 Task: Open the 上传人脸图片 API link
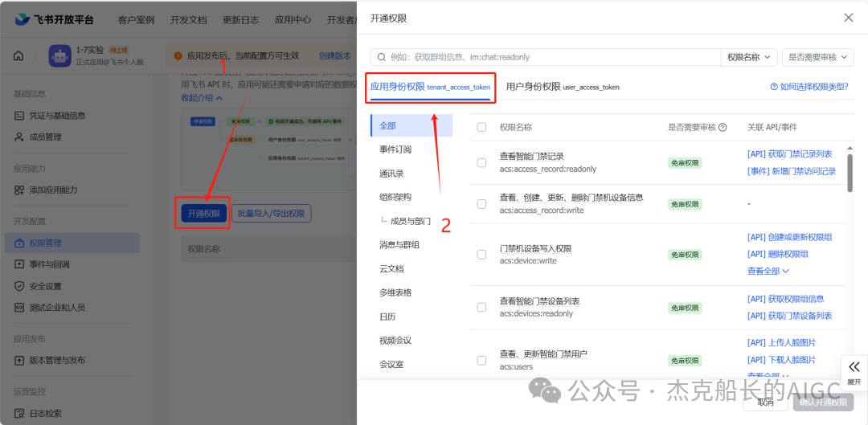pos(782,343)
